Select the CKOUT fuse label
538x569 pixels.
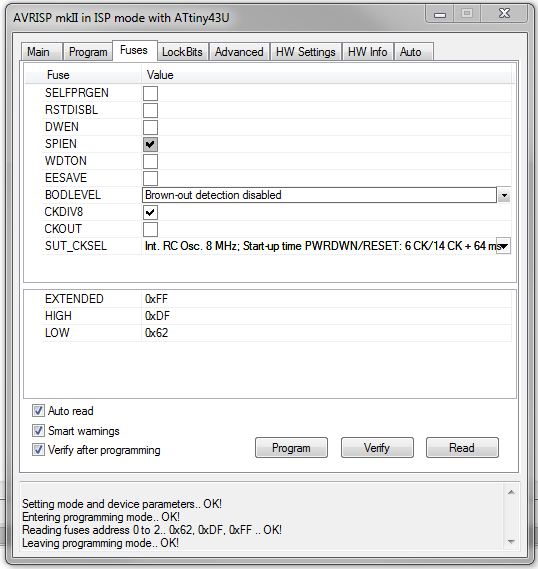pos(63,229)
